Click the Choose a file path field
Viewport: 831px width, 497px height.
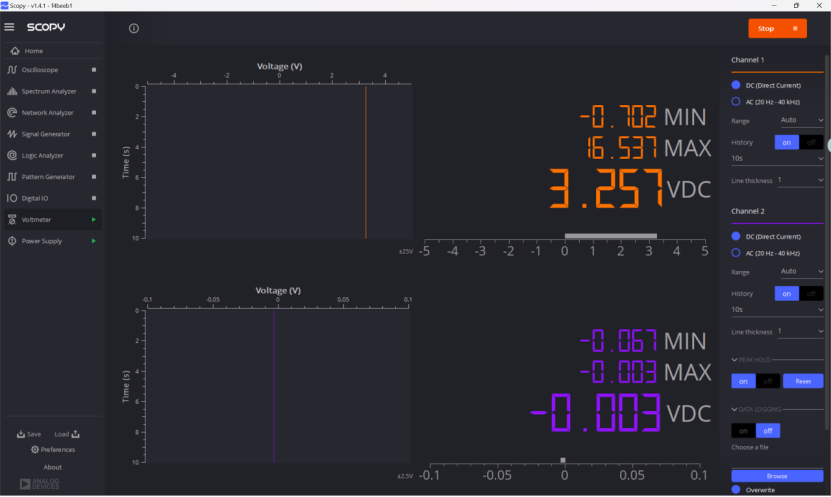[x=777, y=460]
